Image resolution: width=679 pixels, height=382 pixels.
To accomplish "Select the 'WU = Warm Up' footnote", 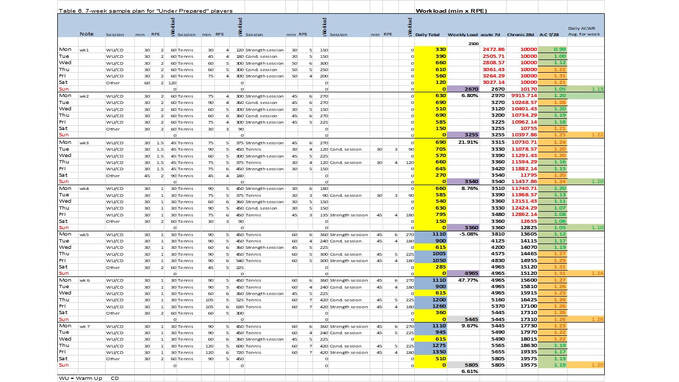I will [81, 378].
